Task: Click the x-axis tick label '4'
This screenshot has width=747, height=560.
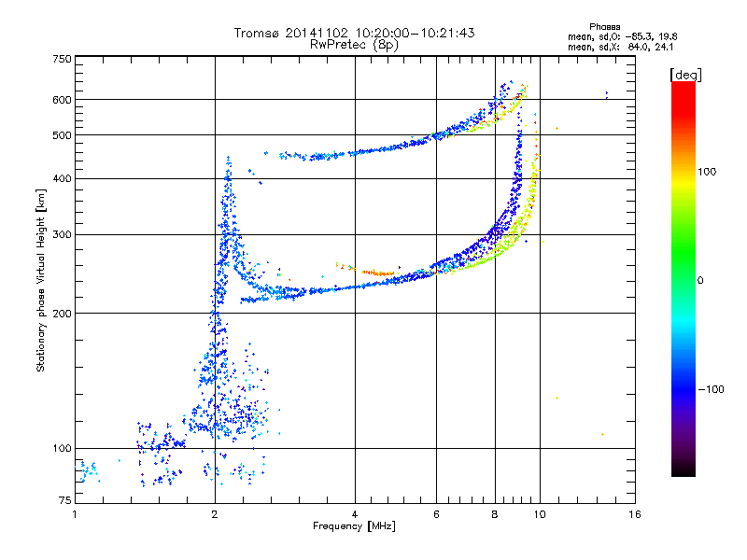Action: tap(355, 514)
